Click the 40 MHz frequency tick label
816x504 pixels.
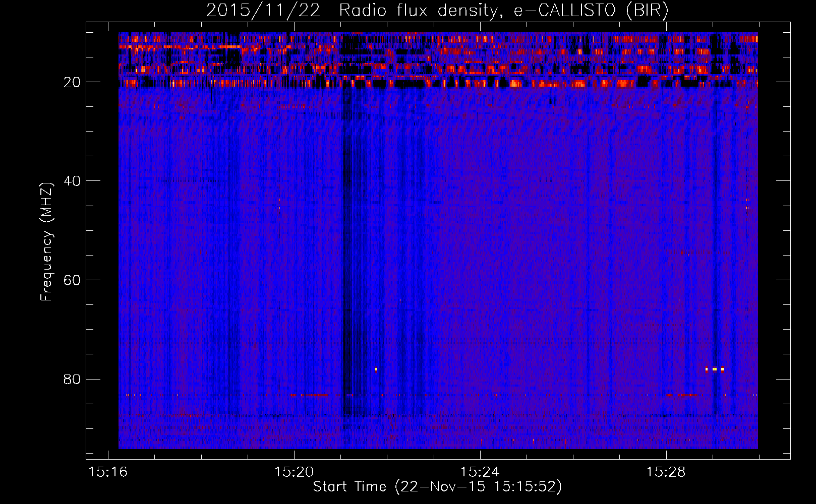[x=72, y=181]
